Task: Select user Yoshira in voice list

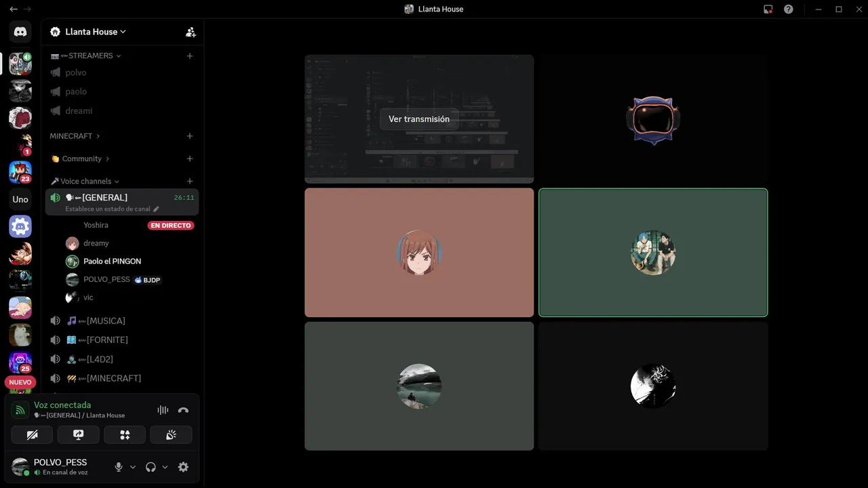Action: pos(96,225)
